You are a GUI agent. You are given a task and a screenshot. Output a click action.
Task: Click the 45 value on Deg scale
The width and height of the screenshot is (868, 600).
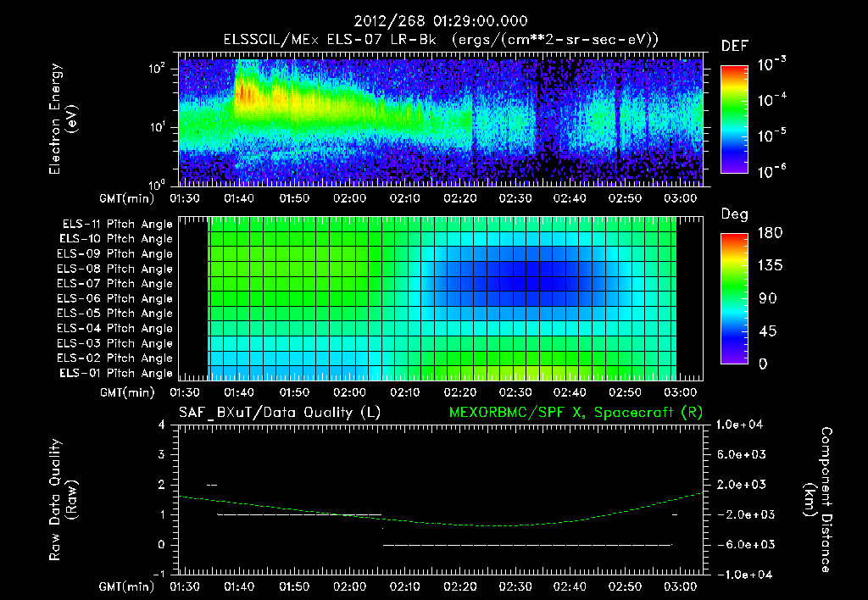(767, 331)
